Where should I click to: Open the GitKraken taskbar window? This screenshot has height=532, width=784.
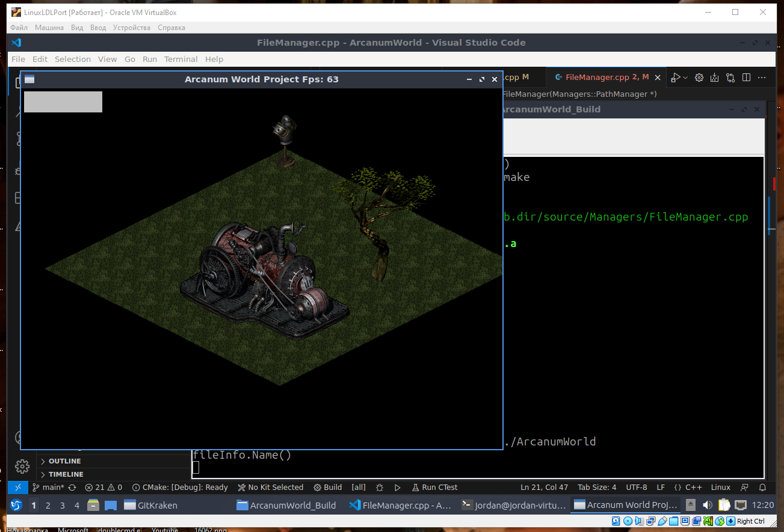coord(177,506)
